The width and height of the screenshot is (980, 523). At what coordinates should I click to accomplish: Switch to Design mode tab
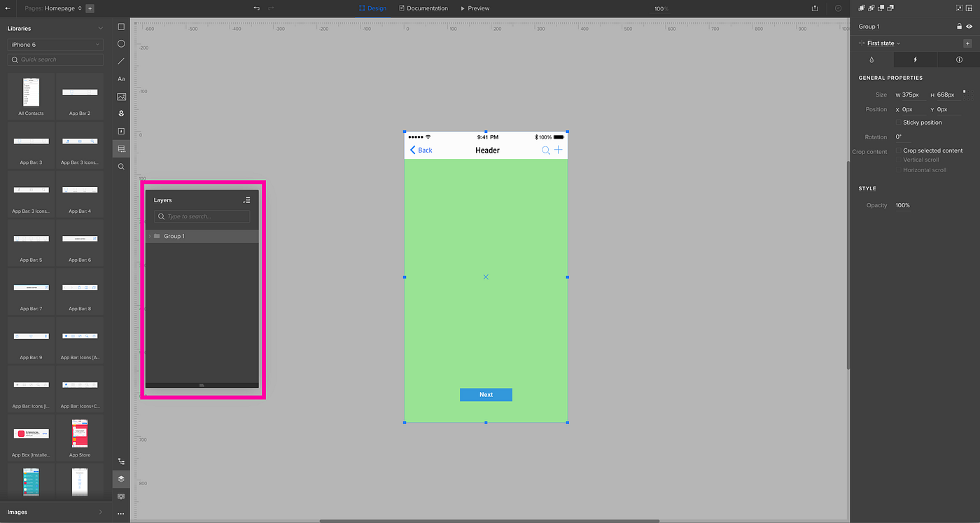372,8
